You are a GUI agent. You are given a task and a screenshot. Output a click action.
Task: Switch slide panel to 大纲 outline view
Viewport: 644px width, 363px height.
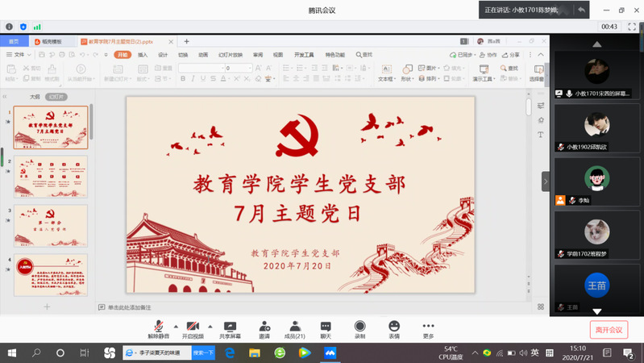(35, 96)
